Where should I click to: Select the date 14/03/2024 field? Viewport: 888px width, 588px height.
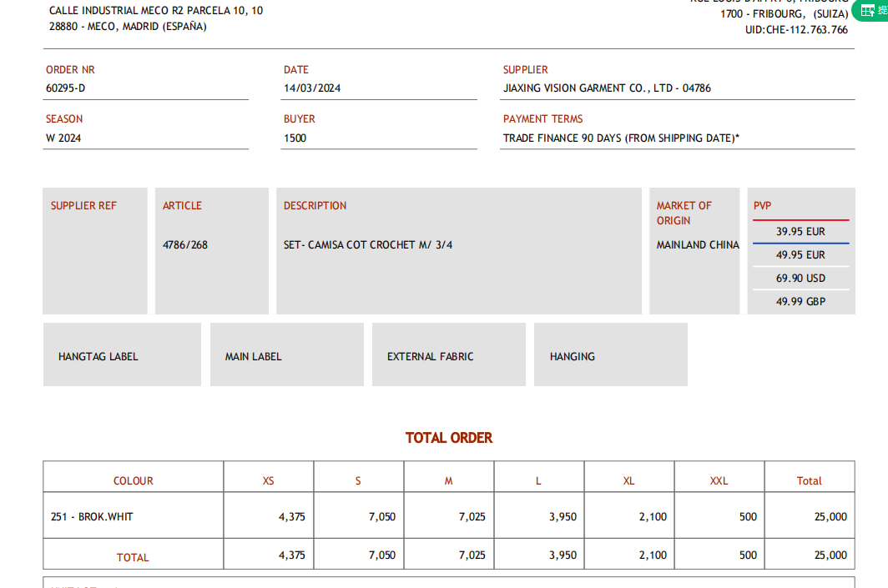coord(312,88)
